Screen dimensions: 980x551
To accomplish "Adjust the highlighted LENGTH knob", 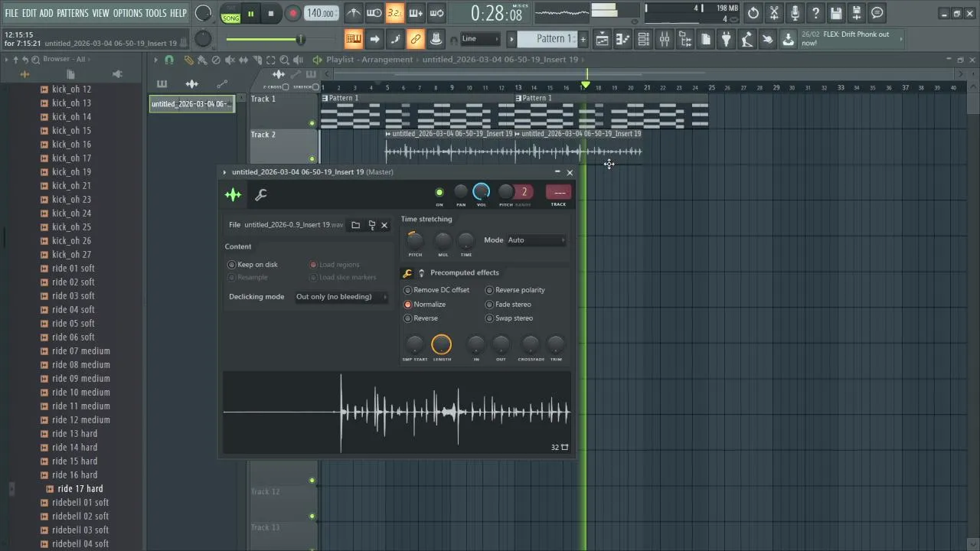I will [442, 344].
